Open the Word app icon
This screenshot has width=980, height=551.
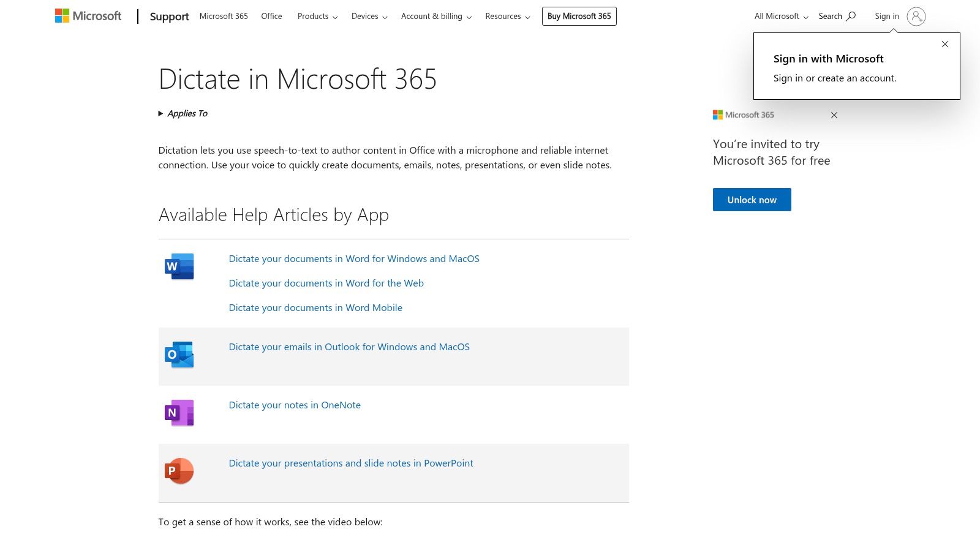pyautogui.click(x=179, y=266)
